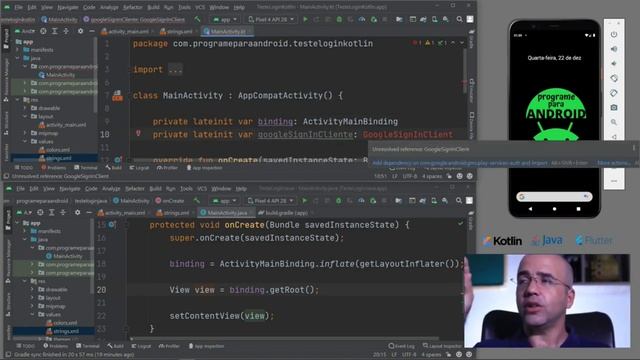
Task: Click UTF-8 encoding in Kotlin window status bar
Action: [x=409, y=176]
